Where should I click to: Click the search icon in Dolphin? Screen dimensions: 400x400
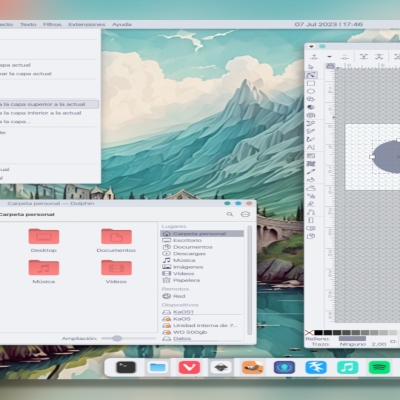pos(230,214)
